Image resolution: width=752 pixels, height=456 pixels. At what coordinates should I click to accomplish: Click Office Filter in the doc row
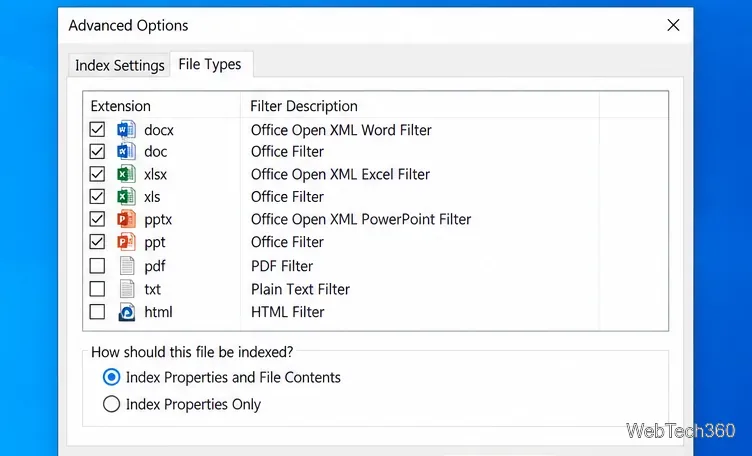[287, 152]
